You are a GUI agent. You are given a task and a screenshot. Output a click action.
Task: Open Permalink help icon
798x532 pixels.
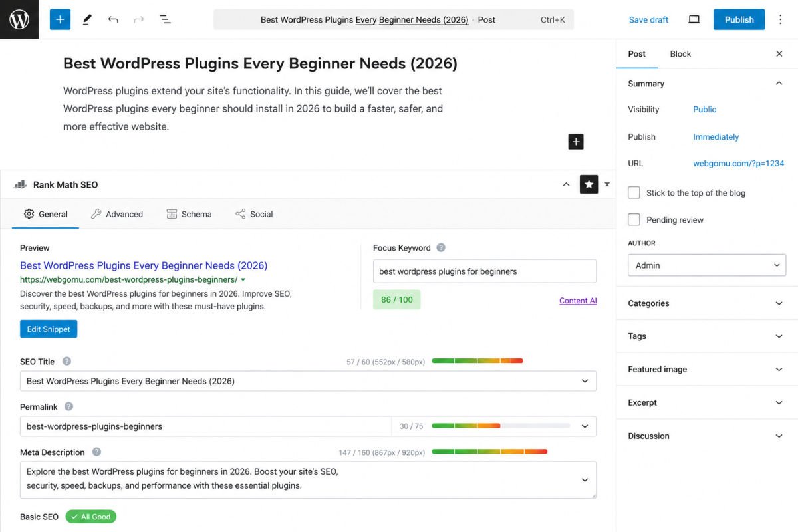click(68, 406)
